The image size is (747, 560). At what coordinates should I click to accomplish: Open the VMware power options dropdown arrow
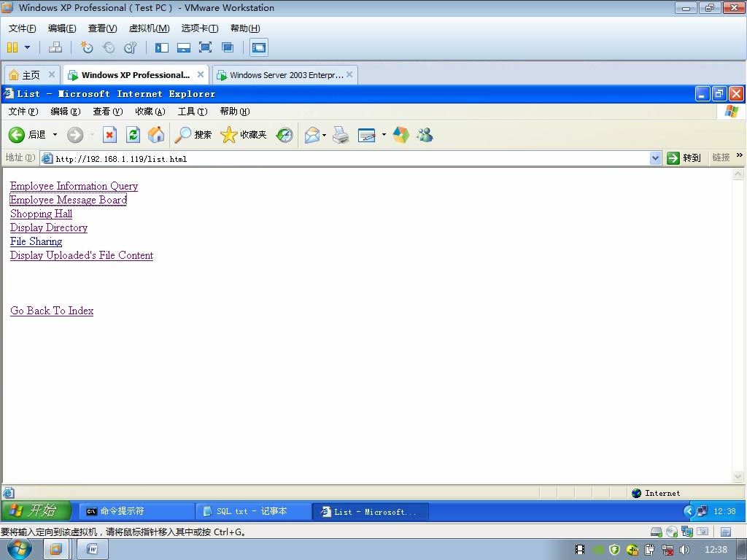pyautogui.click(x=27, y=47)
